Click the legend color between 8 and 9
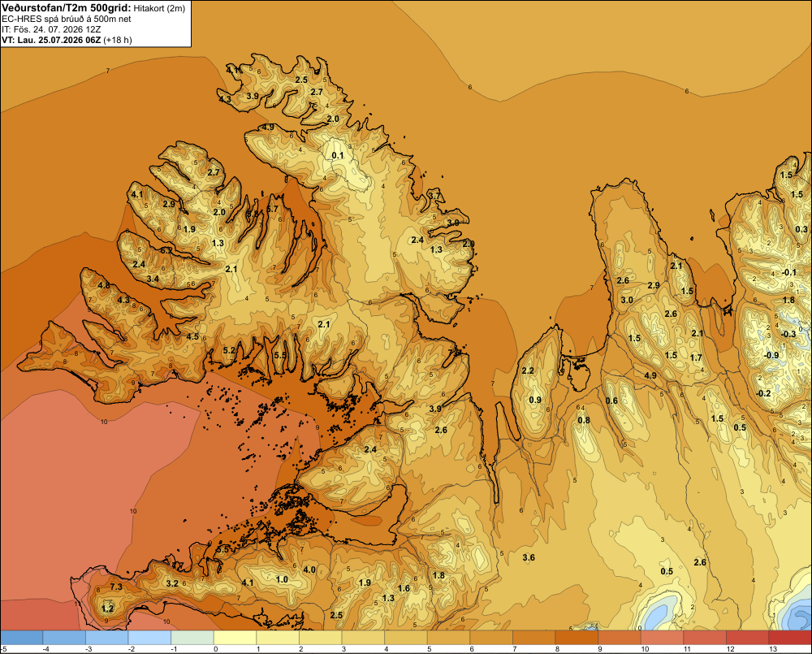 [x=577, y=637]
